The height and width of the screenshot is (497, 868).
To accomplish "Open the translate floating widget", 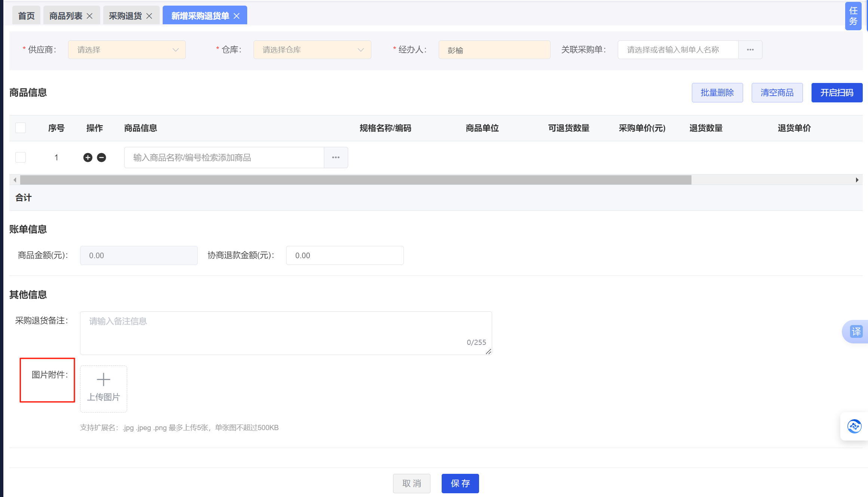I will point(856,331).
